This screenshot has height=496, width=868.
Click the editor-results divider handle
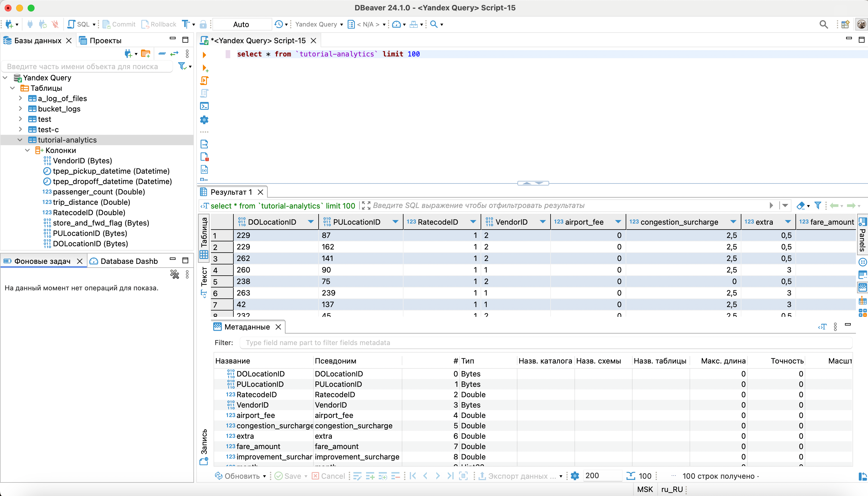(533, 183)
